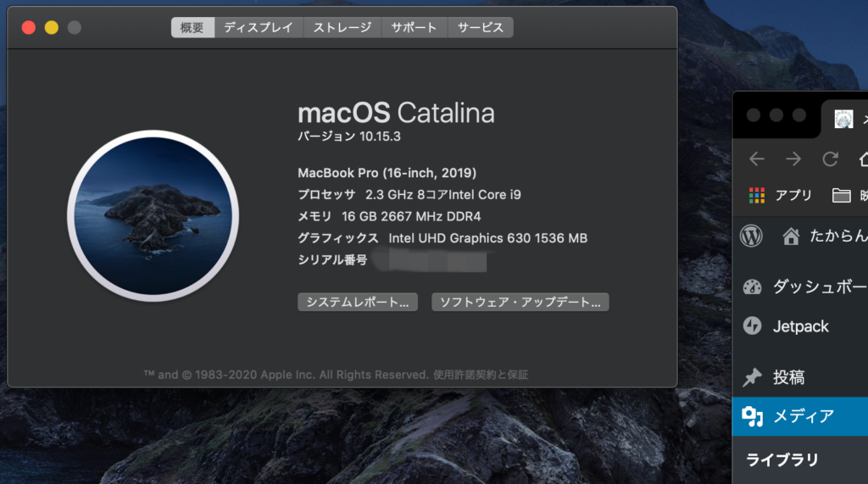Image resolution: width=868 pixels, height=484 pixels.
Task: Click シリアル番号 label
Action: coord(332,259)
